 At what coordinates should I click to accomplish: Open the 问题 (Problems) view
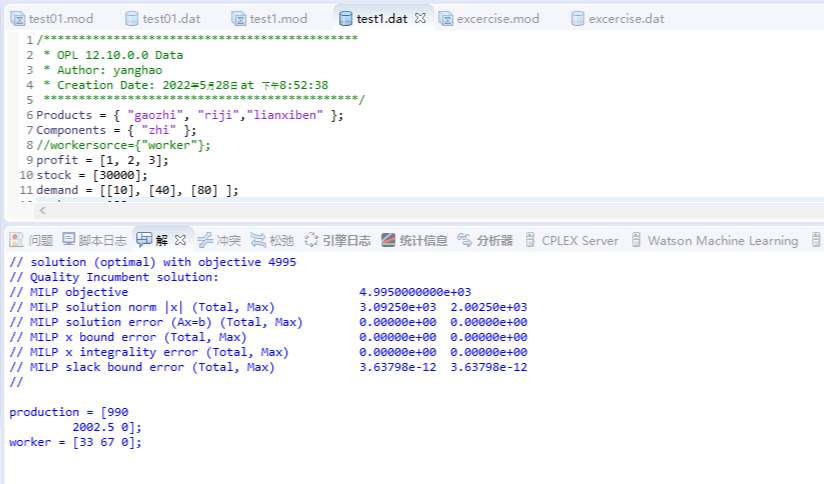point(31,240)
